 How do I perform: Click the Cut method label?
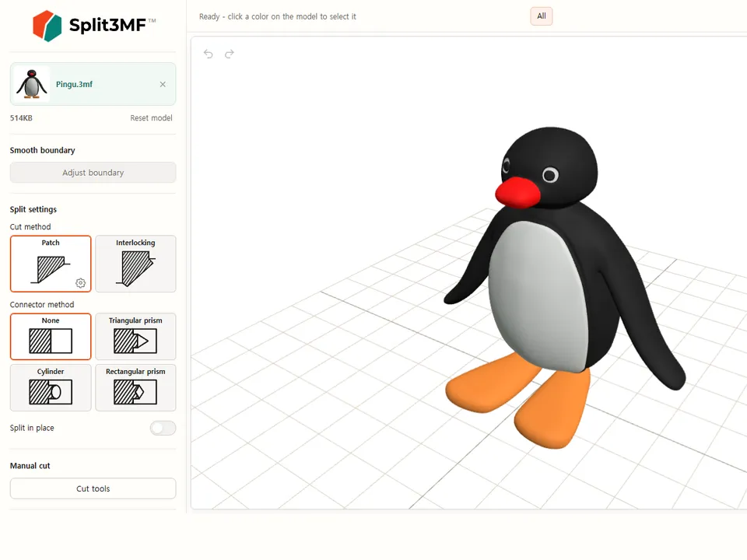coord(30,226)
